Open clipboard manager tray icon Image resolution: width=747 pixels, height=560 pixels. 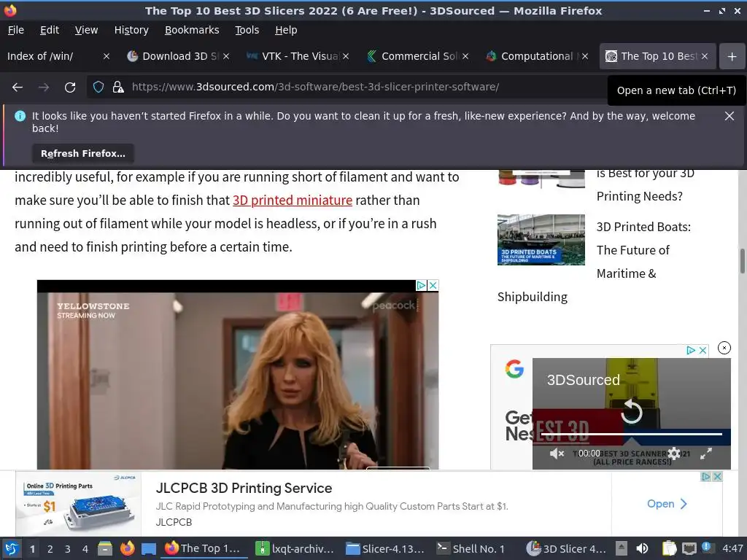[x=670, y=549]
